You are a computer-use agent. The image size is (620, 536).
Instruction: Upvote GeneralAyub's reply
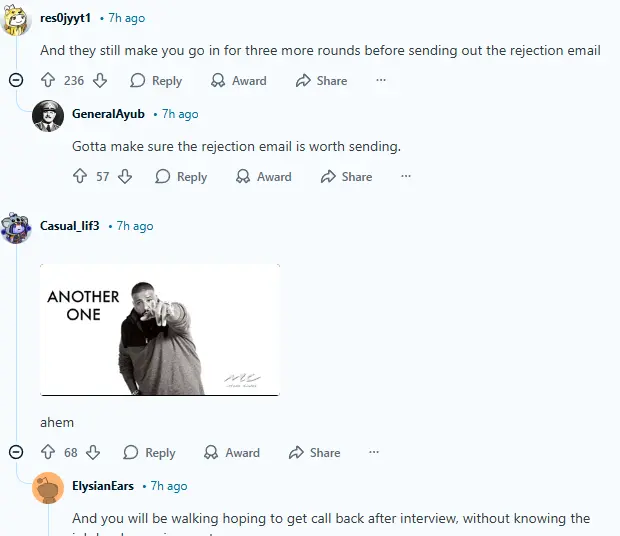(80, 177)
